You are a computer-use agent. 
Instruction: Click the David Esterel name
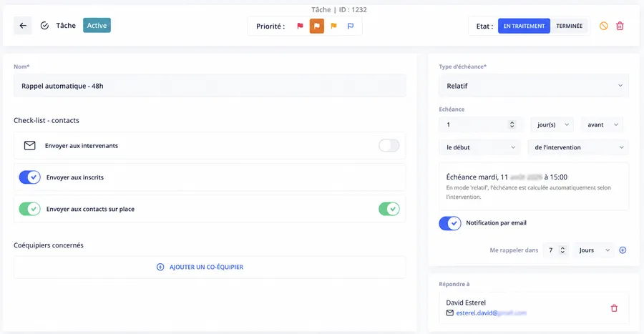pos(466,303)
